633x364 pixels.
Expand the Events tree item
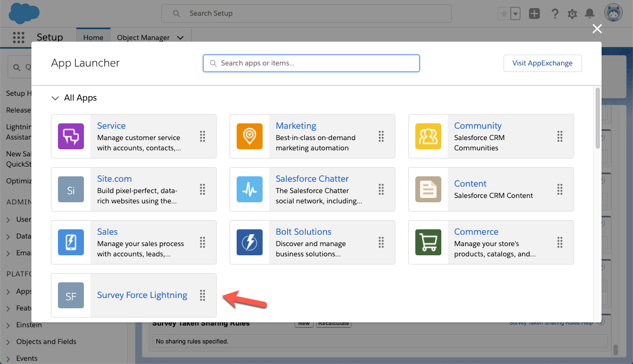(x=8, y=359)
